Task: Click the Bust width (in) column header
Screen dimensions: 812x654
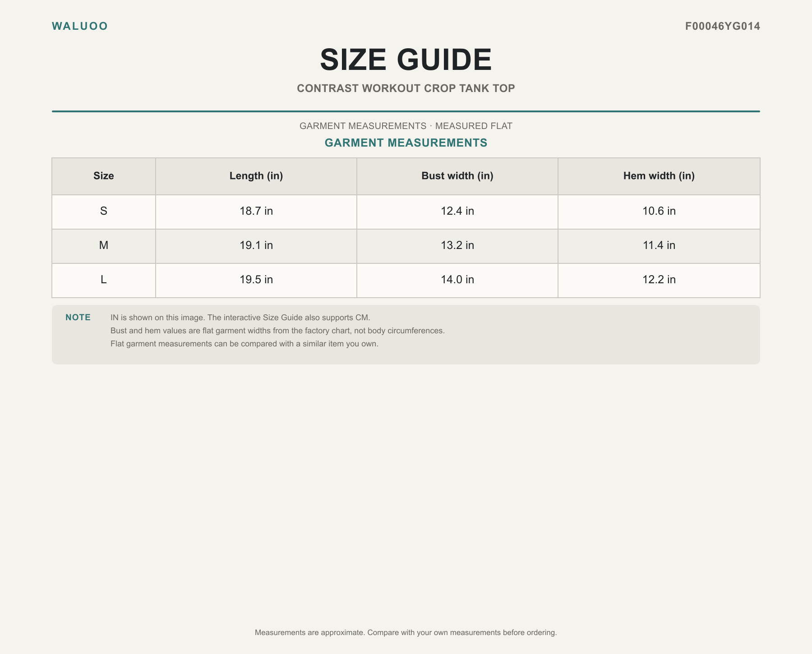Action: (457, 176)
